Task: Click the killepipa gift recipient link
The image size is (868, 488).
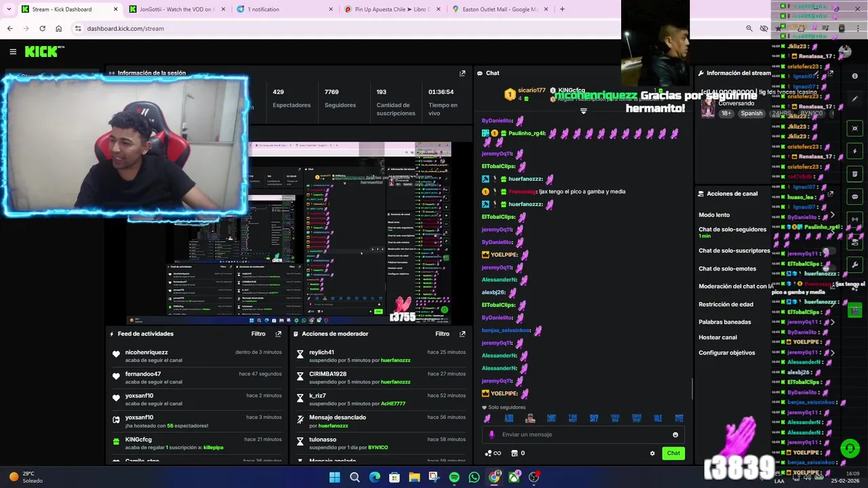Action: tap(213, 447)
